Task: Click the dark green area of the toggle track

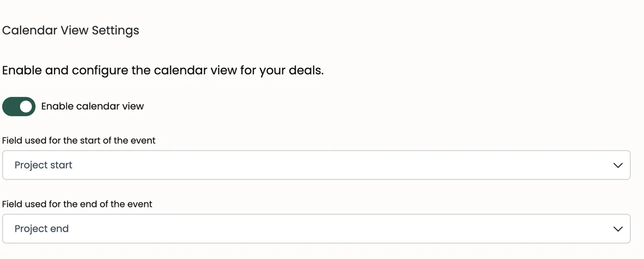Action: tap(11, 107)
